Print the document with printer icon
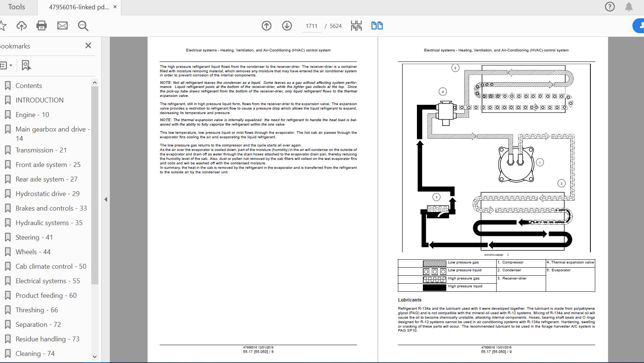The image size is (644, 363). click(42, 26)
